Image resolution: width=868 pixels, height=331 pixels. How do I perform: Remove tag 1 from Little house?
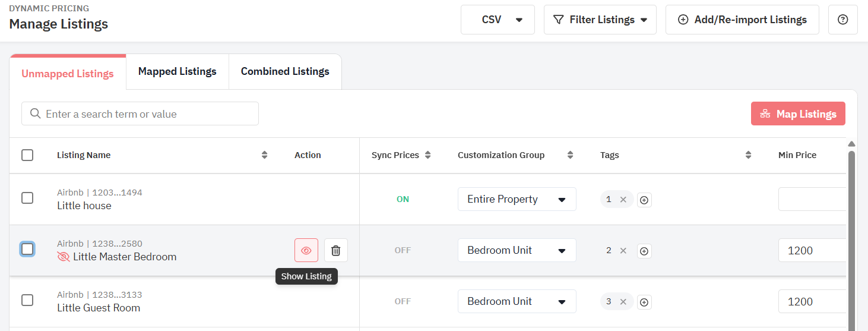coord(623,200)
